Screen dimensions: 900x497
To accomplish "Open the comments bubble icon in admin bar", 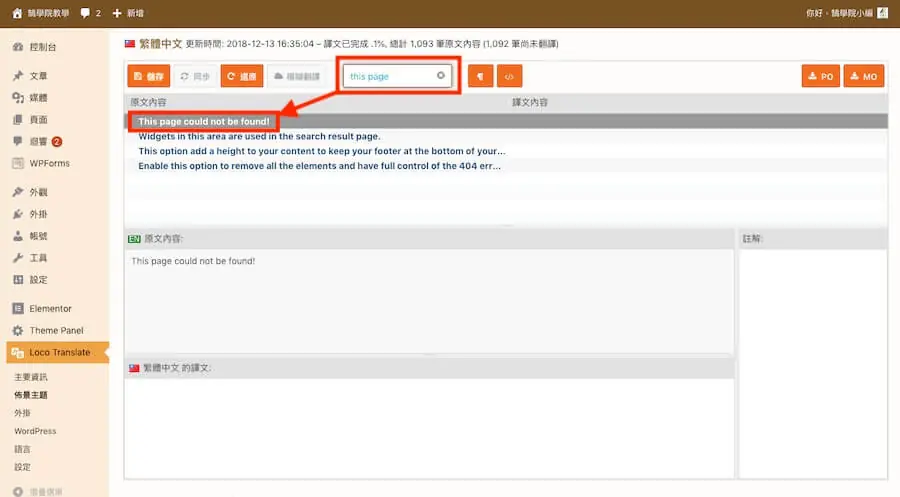I will pos(85,13).
